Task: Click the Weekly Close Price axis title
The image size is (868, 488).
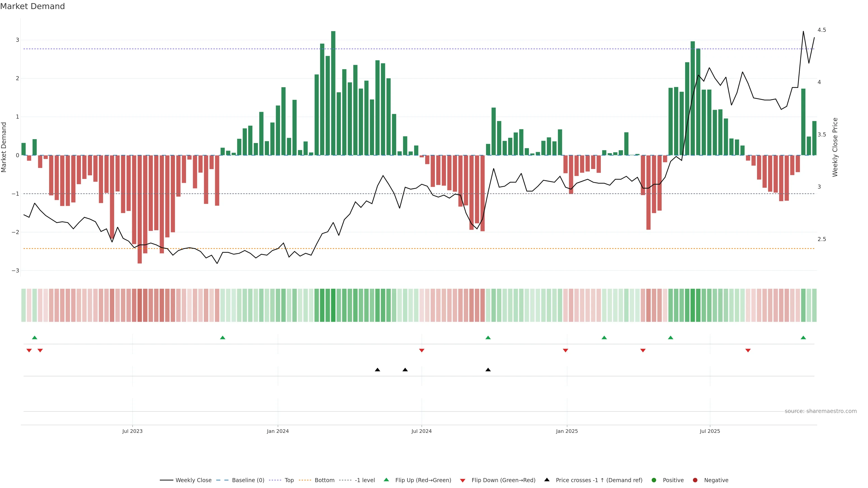Action: coord(835,147)
